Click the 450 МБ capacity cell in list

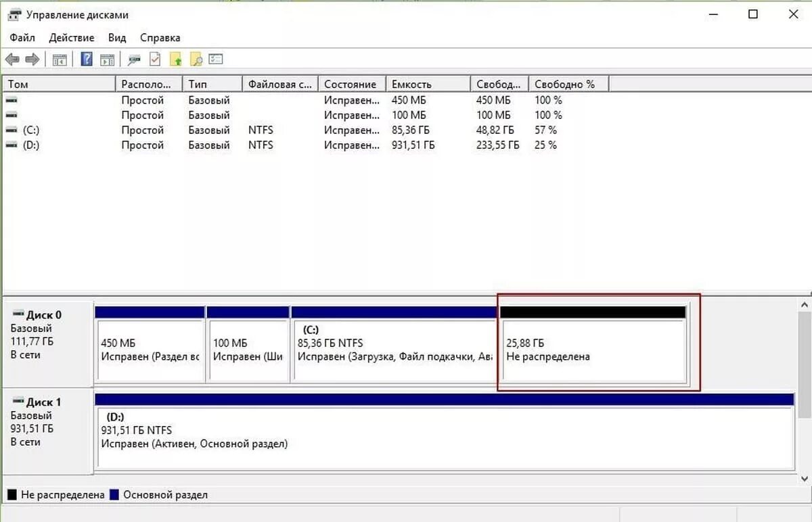pos(410,100)
